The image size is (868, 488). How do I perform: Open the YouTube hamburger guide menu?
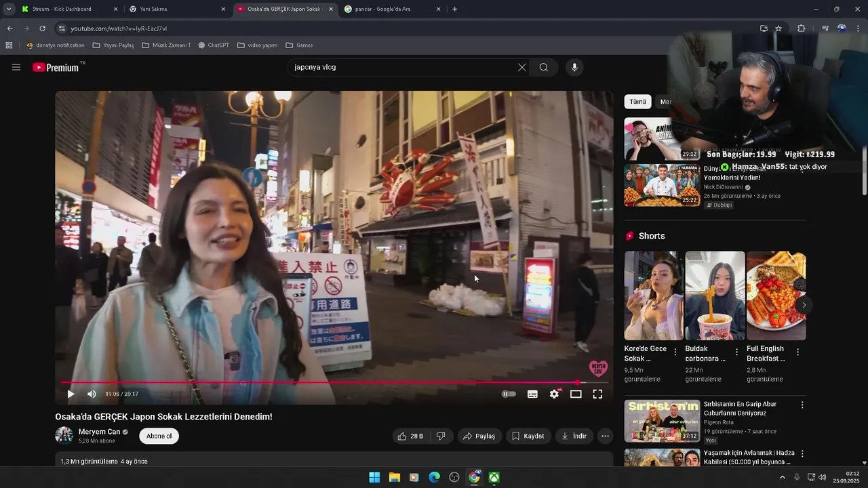click(16, 67)
